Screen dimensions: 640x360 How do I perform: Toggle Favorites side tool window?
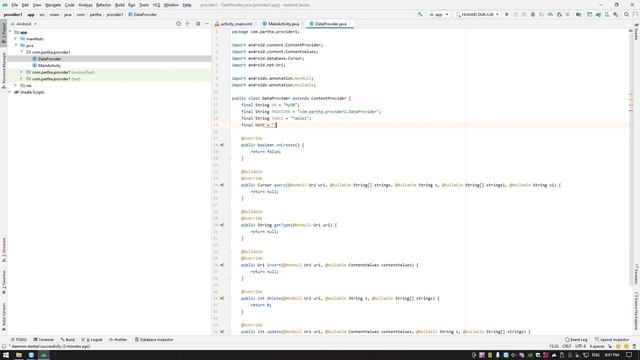4,282
